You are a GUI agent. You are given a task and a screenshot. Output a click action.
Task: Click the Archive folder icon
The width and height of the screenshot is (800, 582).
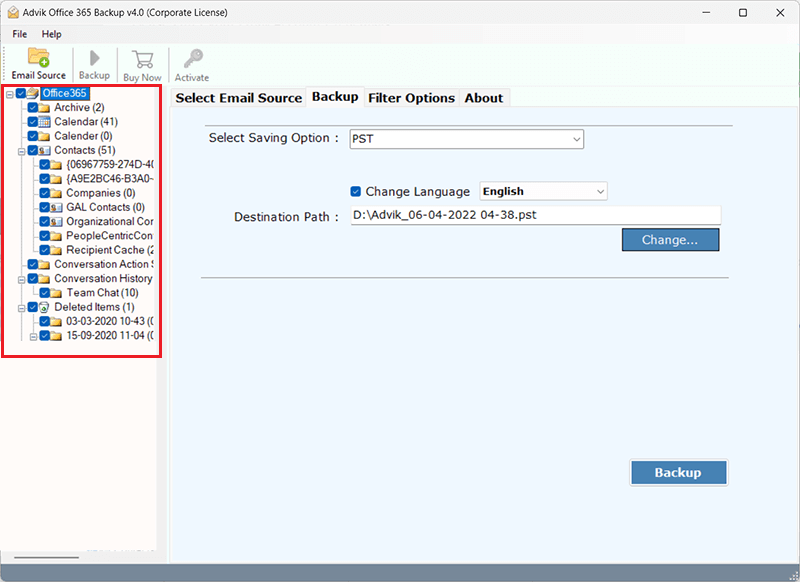(x=44, y=108)
